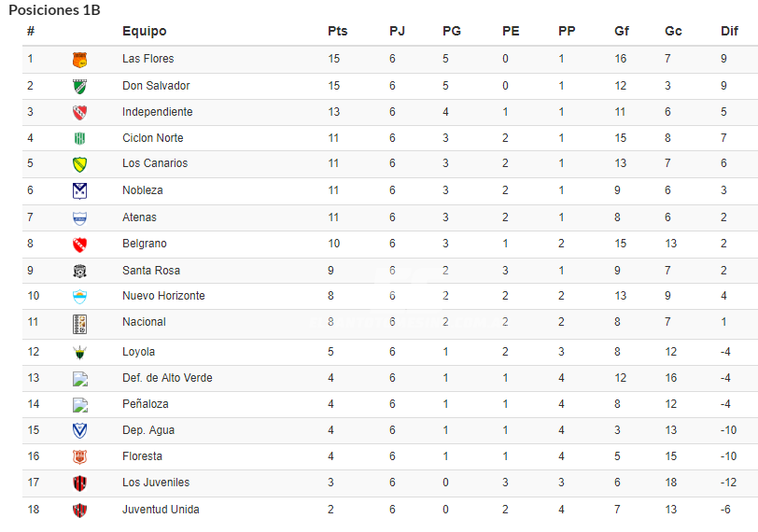The image size is (758, 532).
Task: Select the Juventud Unida team name
Action: 161,510
